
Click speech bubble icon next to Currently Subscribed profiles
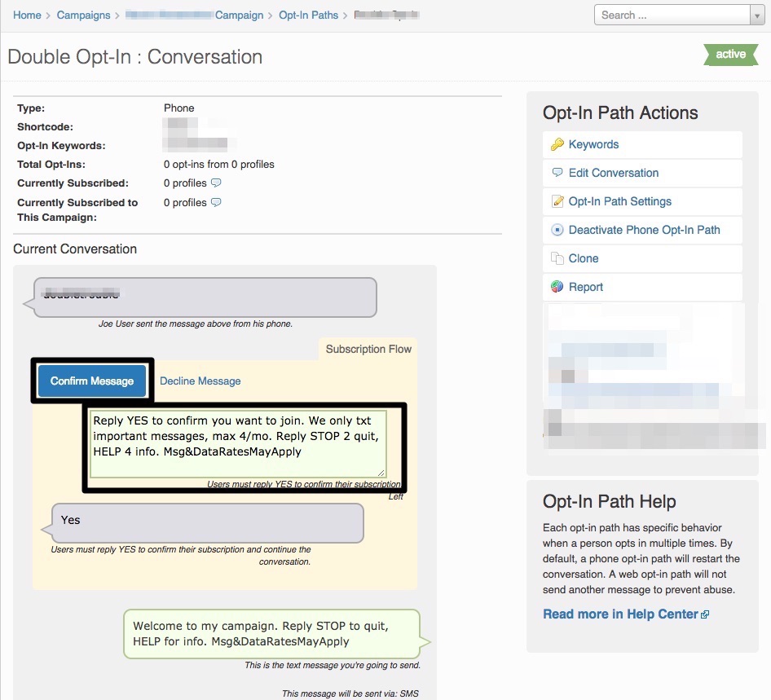216,183
